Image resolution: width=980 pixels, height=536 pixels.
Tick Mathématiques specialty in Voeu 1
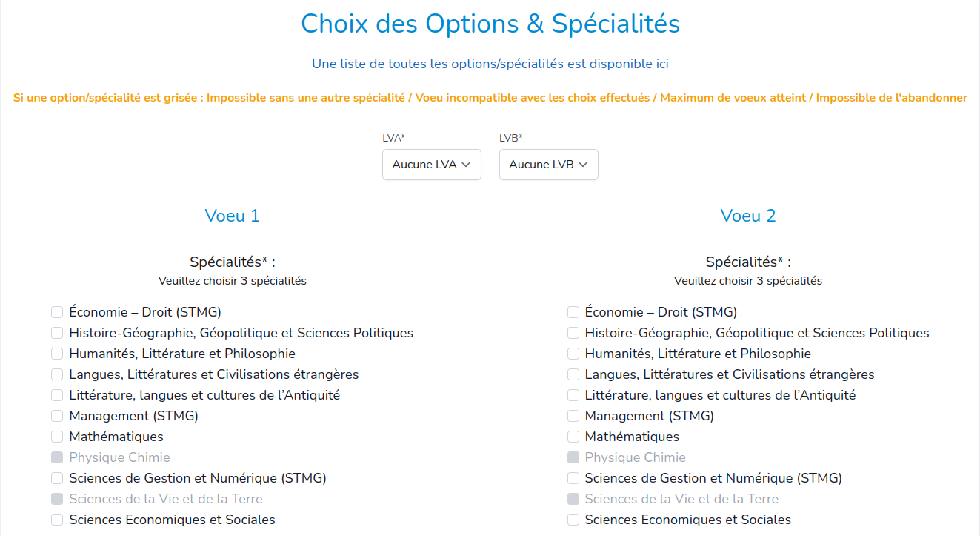coord(57,437)
